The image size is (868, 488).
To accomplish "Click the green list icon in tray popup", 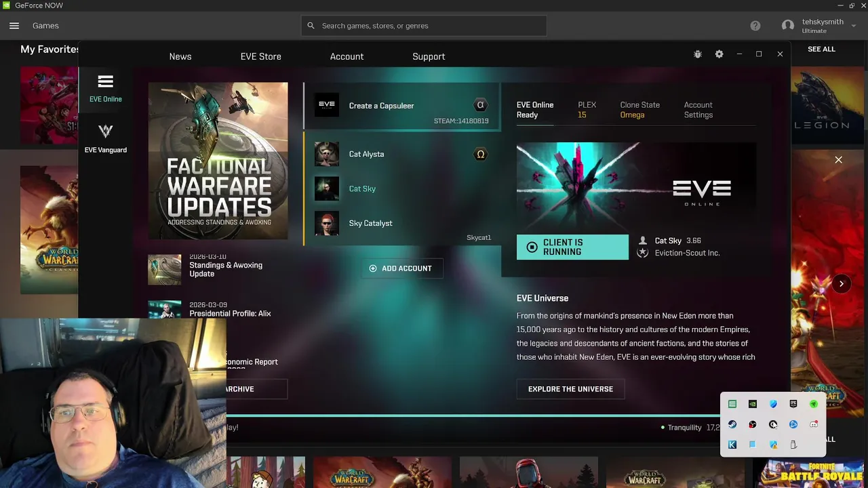I will [732, 404].
